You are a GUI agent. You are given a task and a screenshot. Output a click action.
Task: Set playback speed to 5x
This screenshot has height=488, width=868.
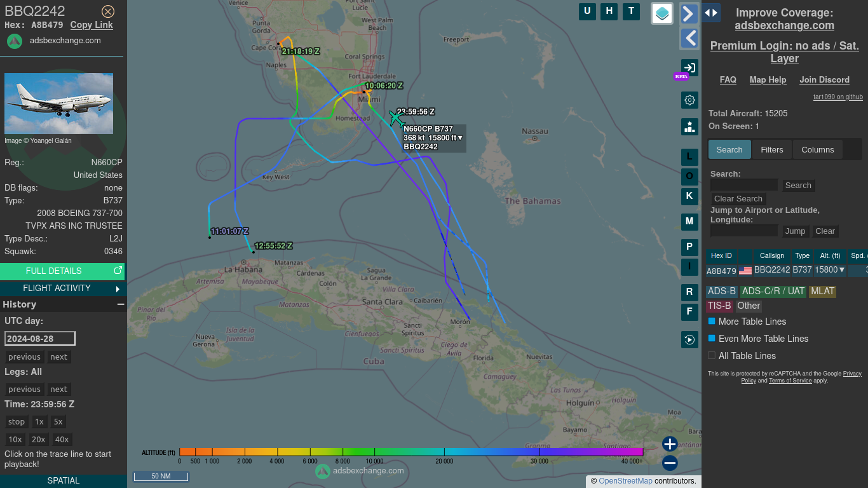coord(58,422)
